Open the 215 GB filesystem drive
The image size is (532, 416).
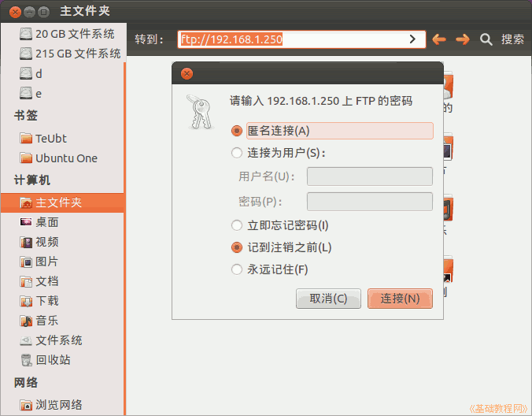click(x=77, y=54)
